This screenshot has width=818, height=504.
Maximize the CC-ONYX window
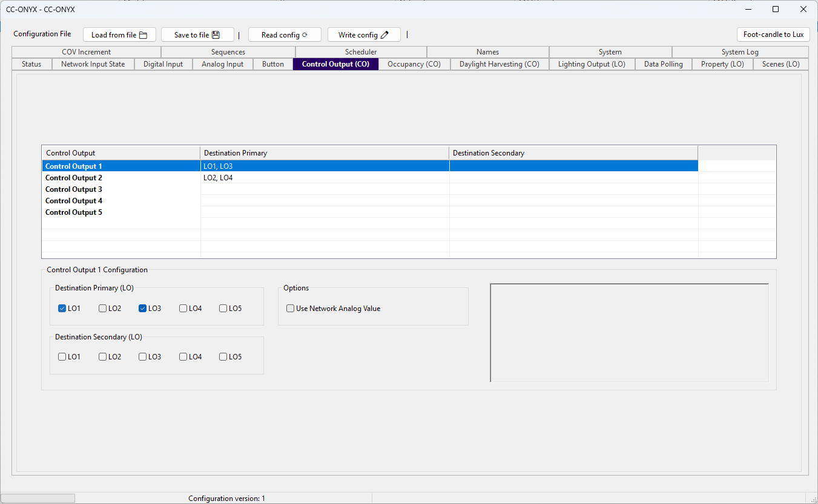[x=776, y=9]
